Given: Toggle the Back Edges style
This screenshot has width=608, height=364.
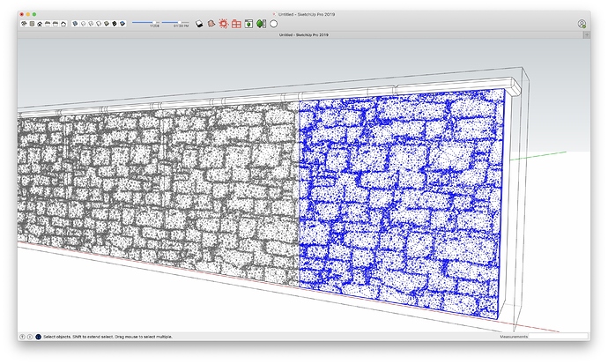Looking at the screenshot, I should click(83, 24).
